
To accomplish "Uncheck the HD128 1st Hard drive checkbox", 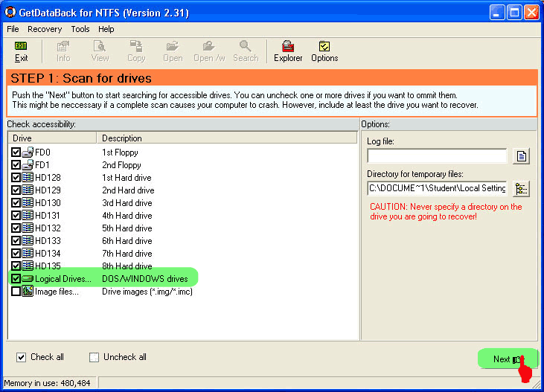I will (x=16, y=177).
